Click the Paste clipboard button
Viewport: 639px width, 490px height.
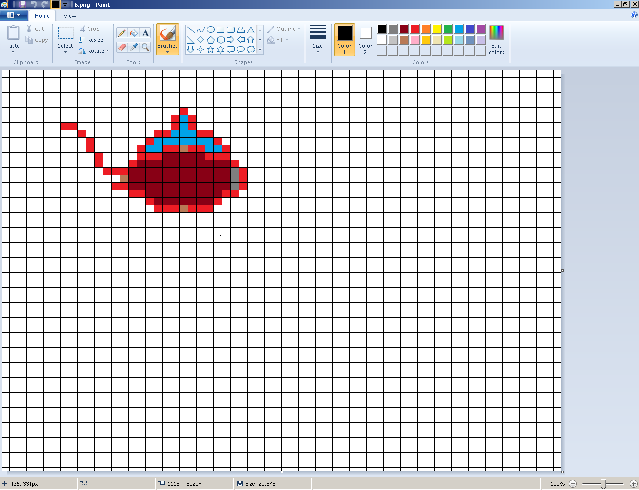[x=13, y=32]
